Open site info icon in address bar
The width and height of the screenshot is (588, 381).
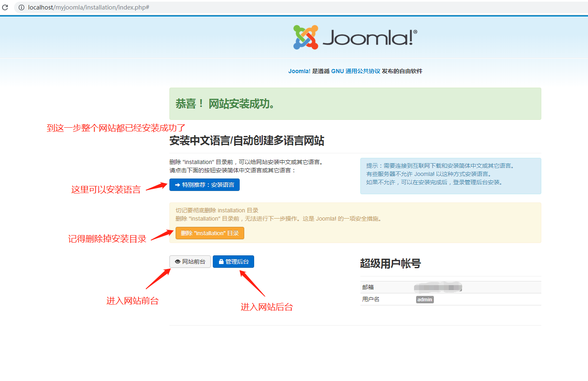(x=21, y=7)
